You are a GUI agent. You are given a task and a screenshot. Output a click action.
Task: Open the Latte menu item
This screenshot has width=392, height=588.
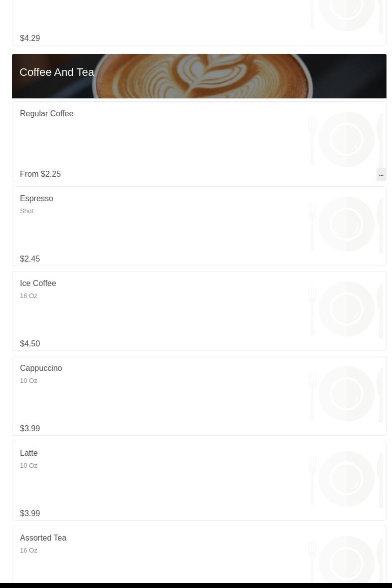[x=29, y=453]
